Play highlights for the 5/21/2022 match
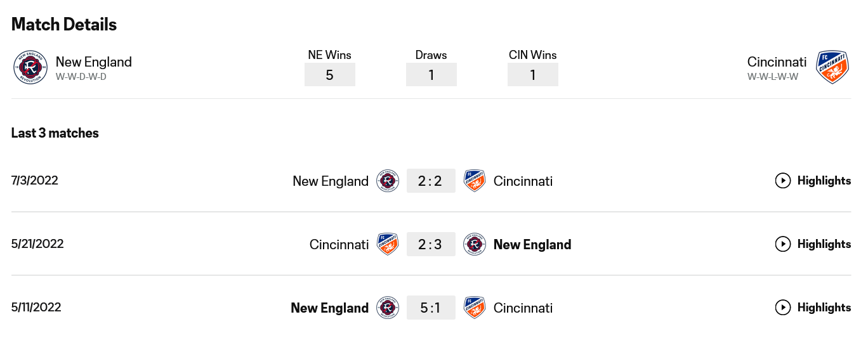The image size is (868, 338). (x=813, y=244)
